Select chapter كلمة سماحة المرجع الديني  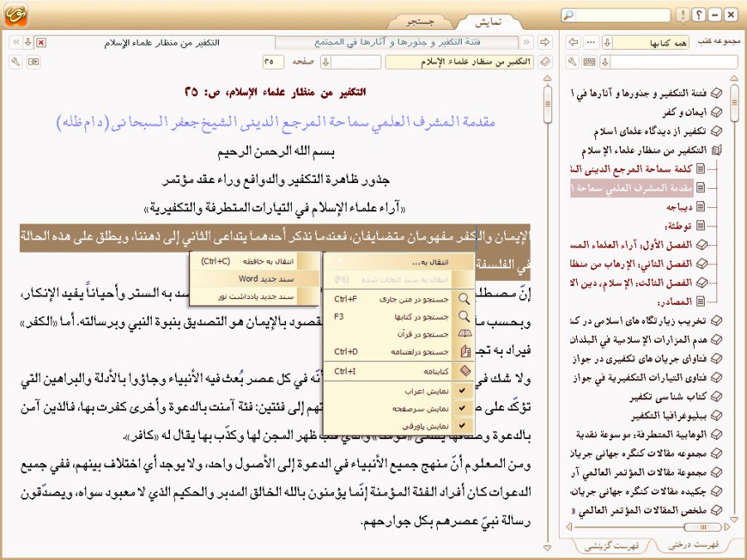pos(632,169)
